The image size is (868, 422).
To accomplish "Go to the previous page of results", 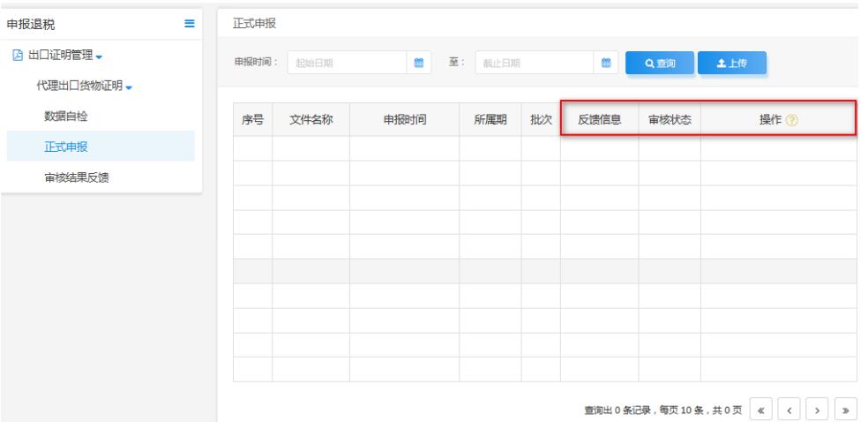I will click(788, 411).
